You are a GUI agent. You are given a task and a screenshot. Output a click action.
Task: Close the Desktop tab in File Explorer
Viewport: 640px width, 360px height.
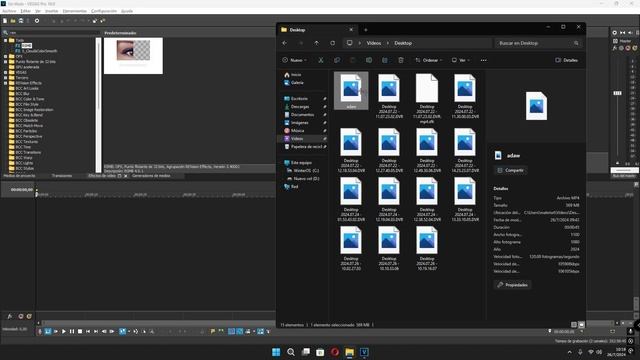[351, 30]
